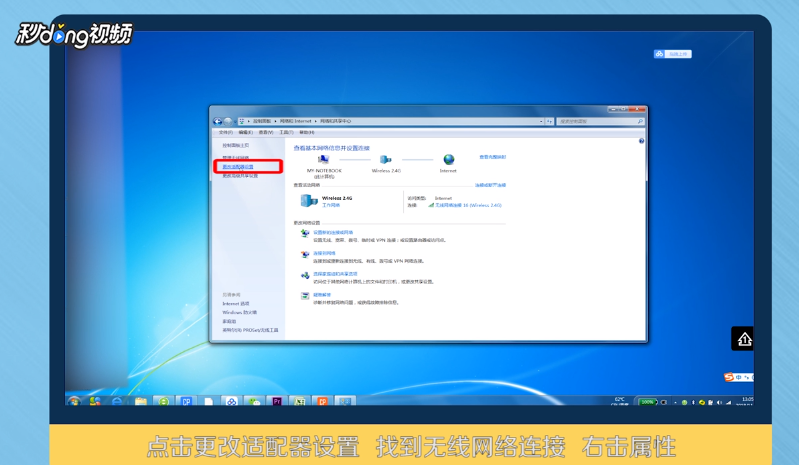
Task: Click 更改高级共享设置 sidebar link
Action: point(240,176)
